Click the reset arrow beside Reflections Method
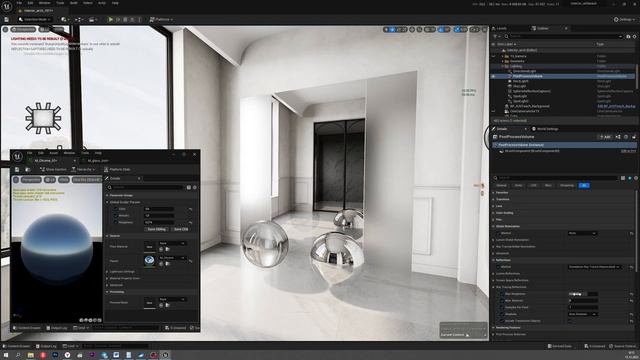Viewport: 640px width, 360px height. point(631,267)
